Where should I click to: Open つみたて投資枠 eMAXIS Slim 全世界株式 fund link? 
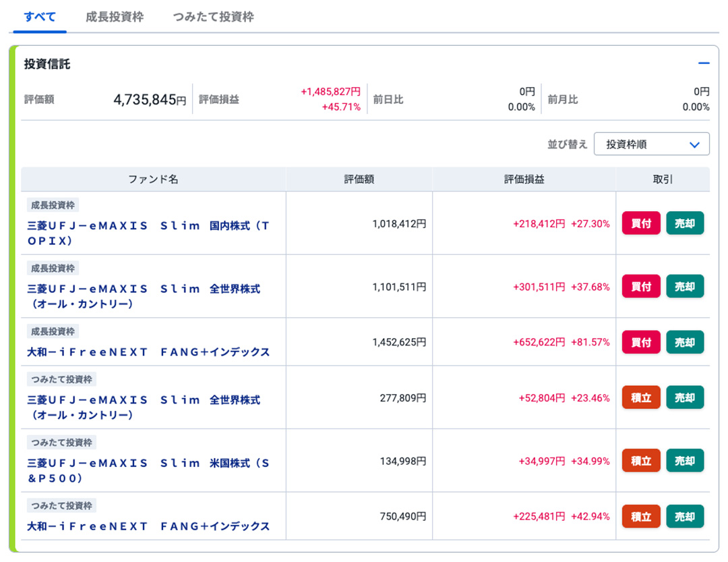click(144, 408)
